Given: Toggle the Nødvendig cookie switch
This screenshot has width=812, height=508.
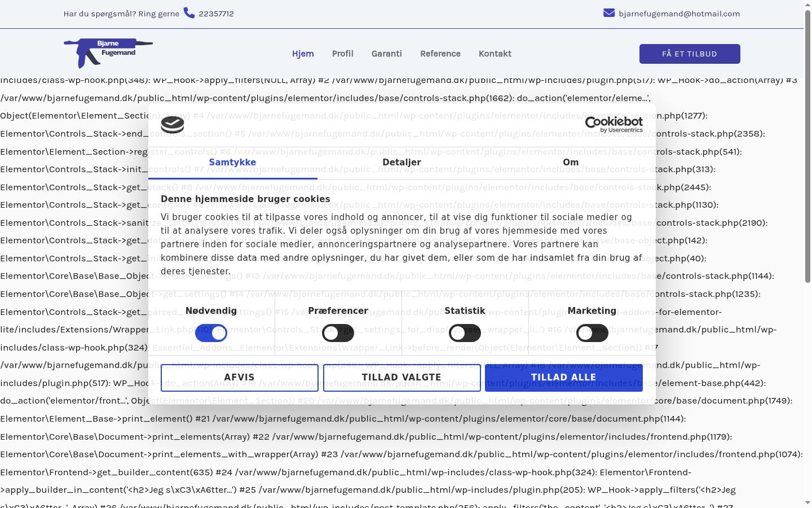Looking at the screenshot, I should tap(211, 333).
